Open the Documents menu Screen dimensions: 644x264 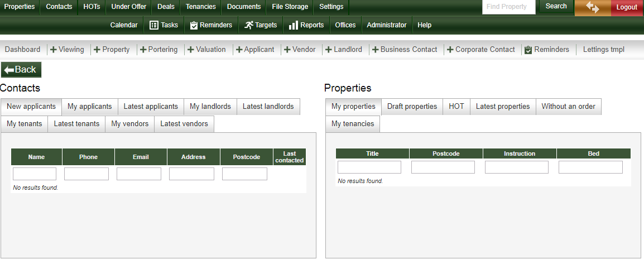[x=244, y=7]
